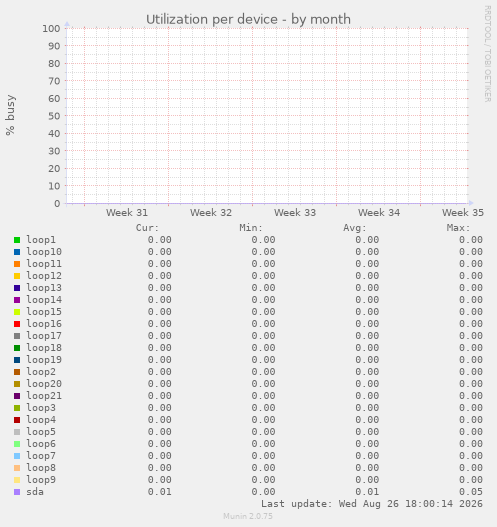Screen dimensions: 497x527
Task: Click the Munin 2.0.75 version text
Action: (x=248, y=516)
